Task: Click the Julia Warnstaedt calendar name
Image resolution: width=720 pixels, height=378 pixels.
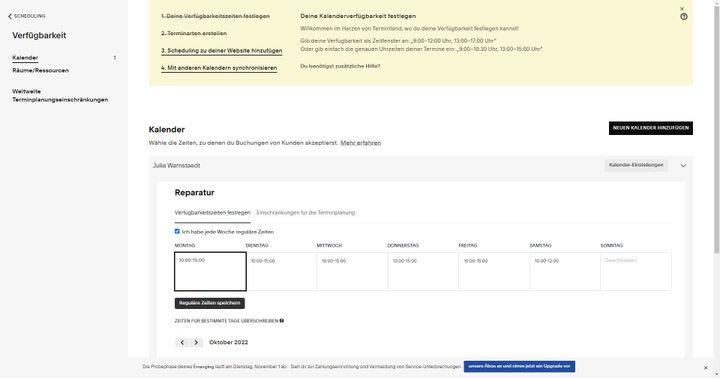Action: [177, 165]
